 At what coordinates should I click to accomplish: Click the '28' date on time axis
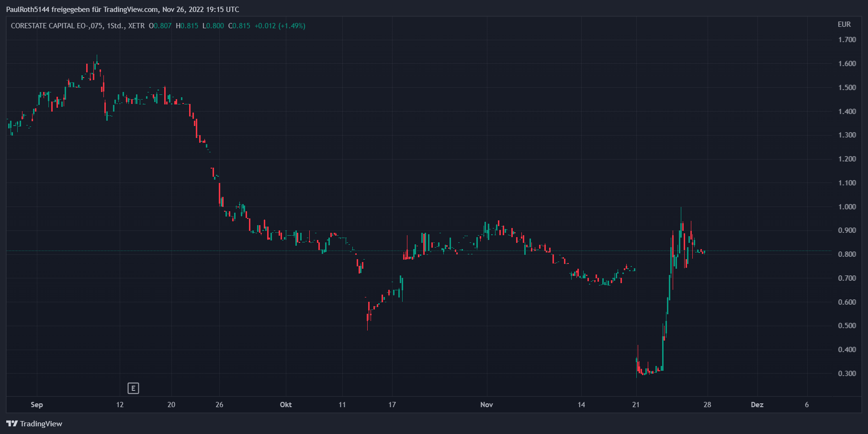[x=707, y=405]
